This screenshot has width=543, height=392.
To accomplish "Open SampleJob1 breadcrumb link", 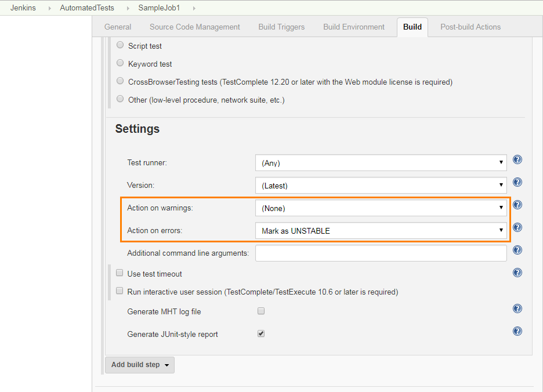I will click(160, 8).
